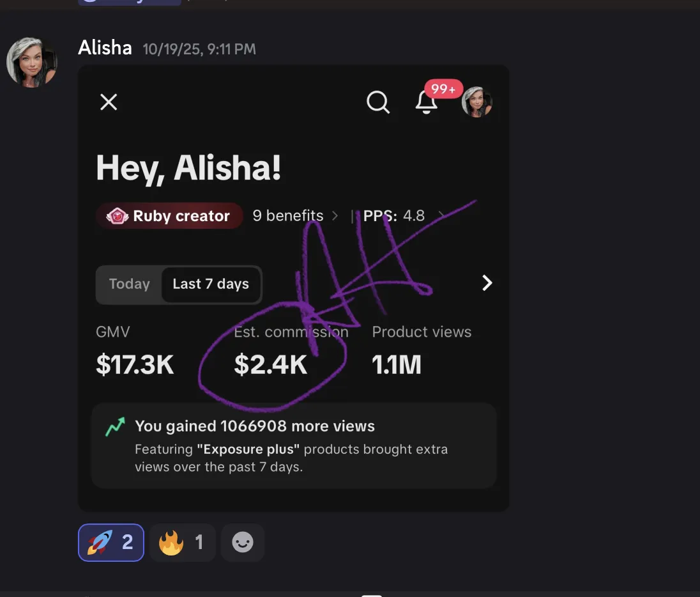Switch to the Today tab

point(130,284)
